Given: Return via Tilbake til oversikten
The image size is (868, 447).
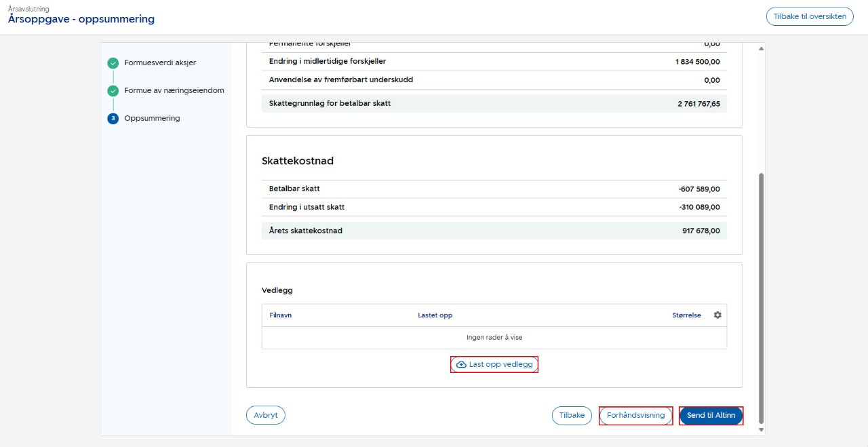Looking at the screenshot, I should [809, 16].
